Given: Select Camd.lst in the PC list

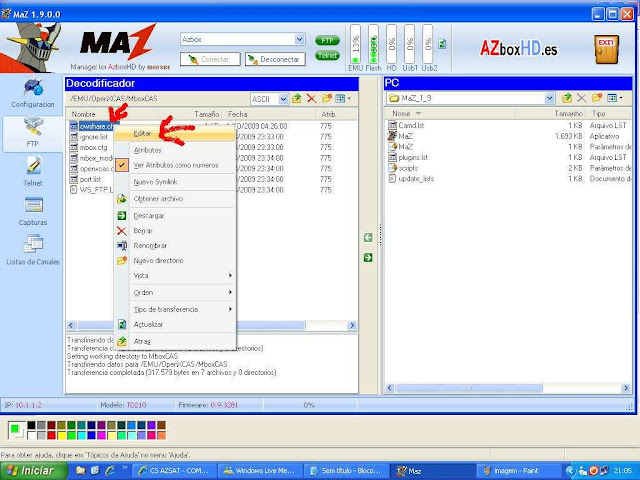Looking at the screenshot, I should pyautogui.click(x=411, y=125).
